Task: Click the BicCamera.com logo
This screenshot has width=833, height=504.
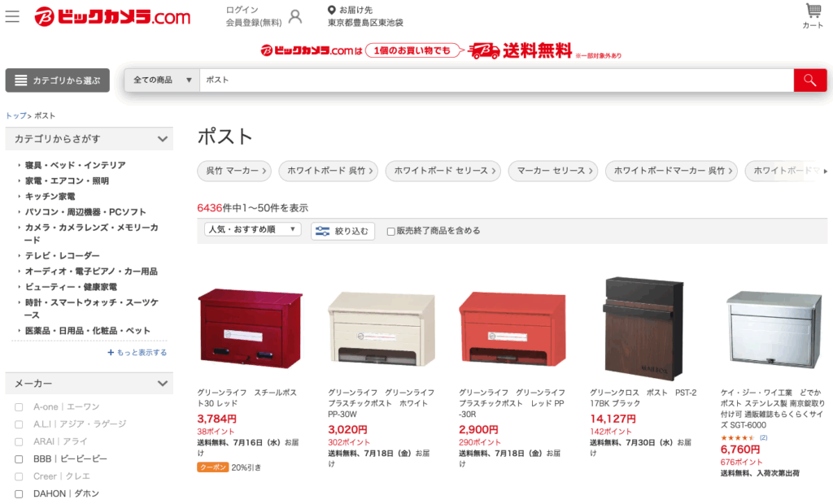Action: click(112, 16)
